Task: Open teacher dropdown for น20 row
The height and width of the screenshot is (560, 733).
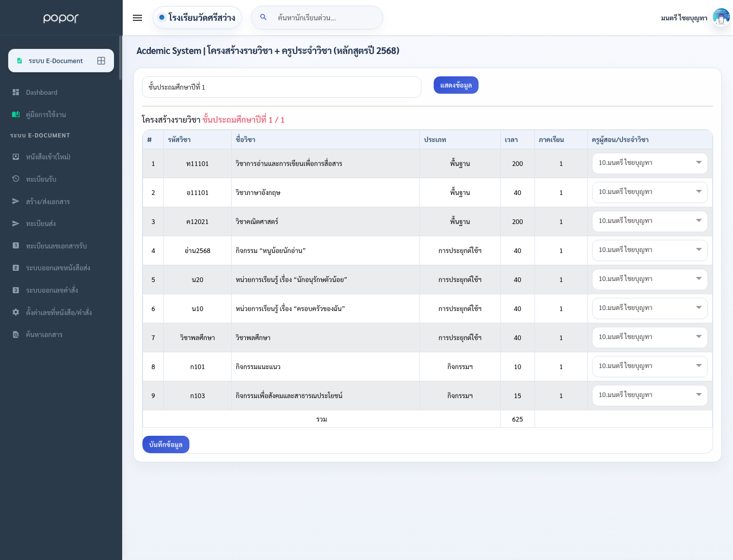Action: tap(650, 279)
